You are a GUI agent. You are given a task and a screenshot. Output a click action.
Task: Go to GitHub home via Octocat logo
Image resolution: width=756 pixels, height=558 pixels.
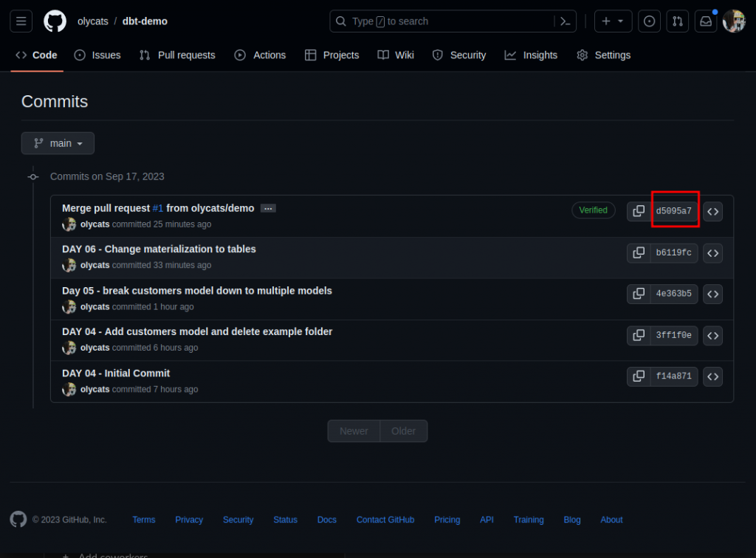click(x=55, y=21)
